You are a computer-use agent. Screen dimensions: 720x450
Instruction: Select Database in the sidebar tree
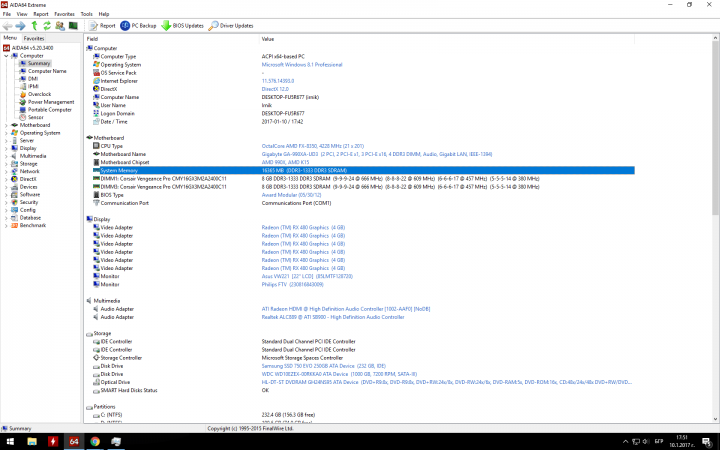pyautogui.click(x=30, y=218)
